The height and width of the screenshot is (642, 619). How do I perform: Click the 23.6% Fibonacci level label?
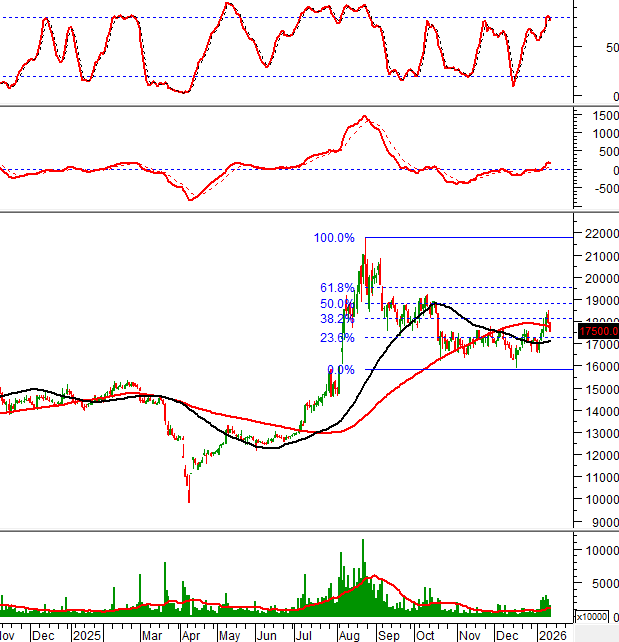338,338
